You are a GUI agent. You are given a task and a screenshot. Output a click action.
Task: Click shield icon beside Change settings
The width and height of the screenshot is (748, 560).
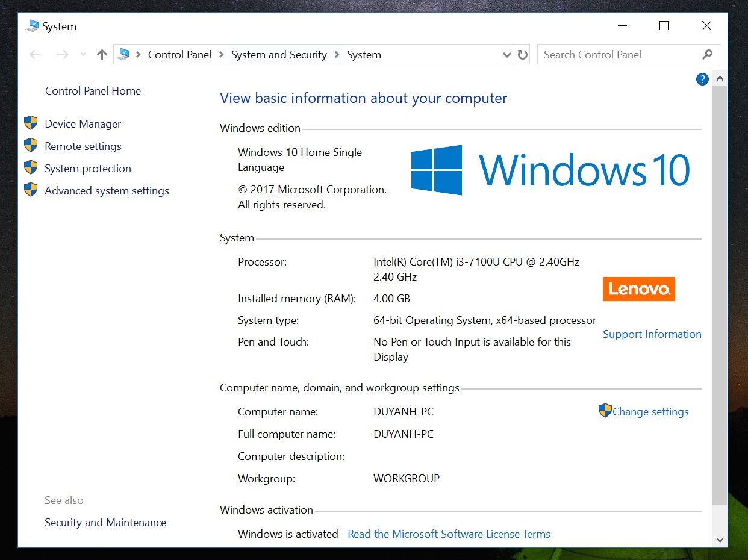(605, 411)
